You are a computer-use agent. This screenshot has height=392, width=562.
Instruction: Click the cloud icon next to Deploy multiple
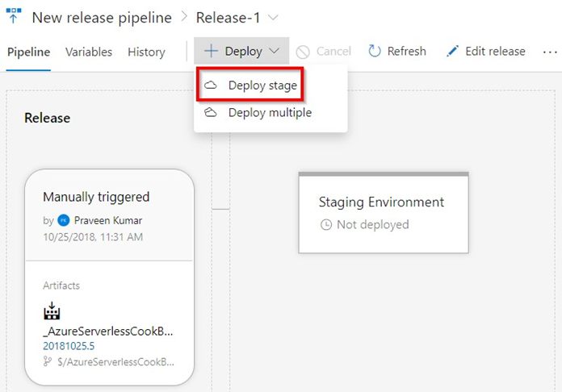(x=211, y=113)
